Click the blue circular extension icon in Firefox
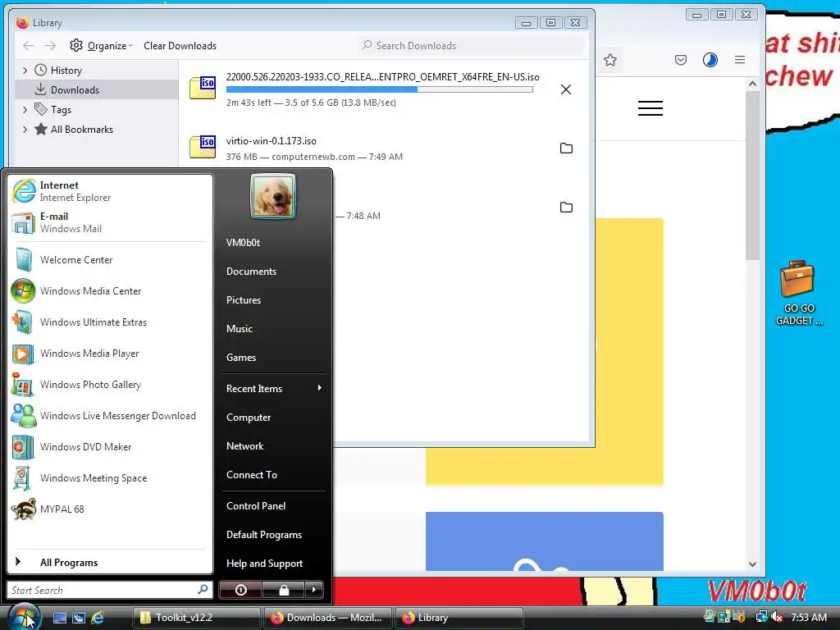The height and width of the screenshot is (630, 840). (710, 60)
